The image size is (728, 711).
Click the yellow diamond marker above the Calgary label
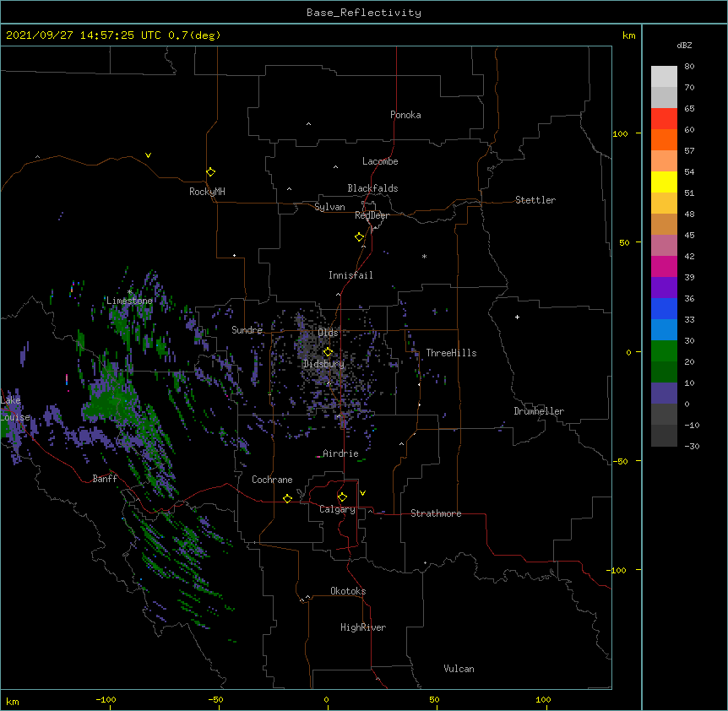342,497
